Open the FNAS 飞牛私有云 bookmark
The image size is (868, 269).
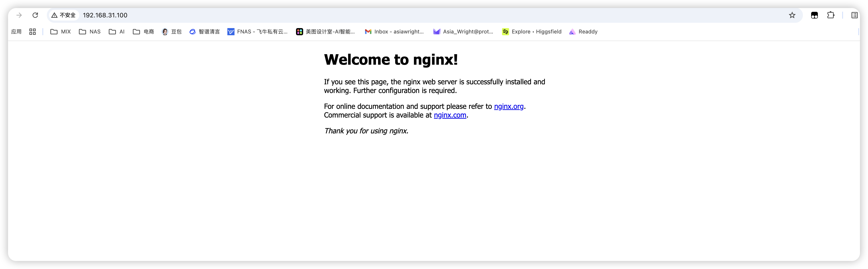click(x=257, y=32)
